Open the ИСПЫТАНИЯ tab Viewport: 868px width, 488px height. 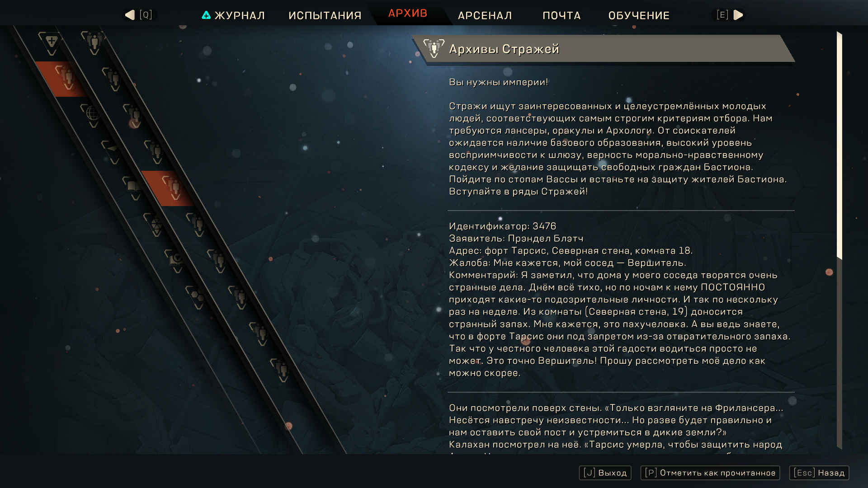(x=325, y=15)
